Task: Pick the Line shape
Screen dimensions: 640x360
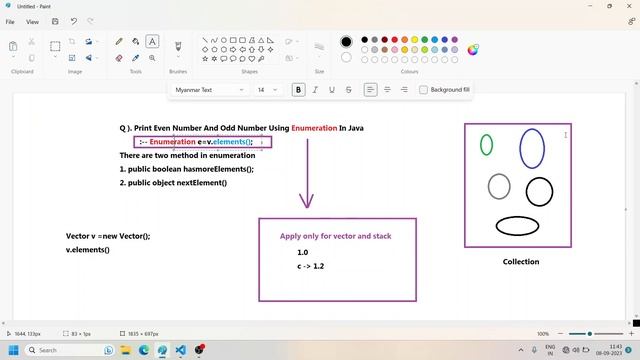Action: point(205,40)
